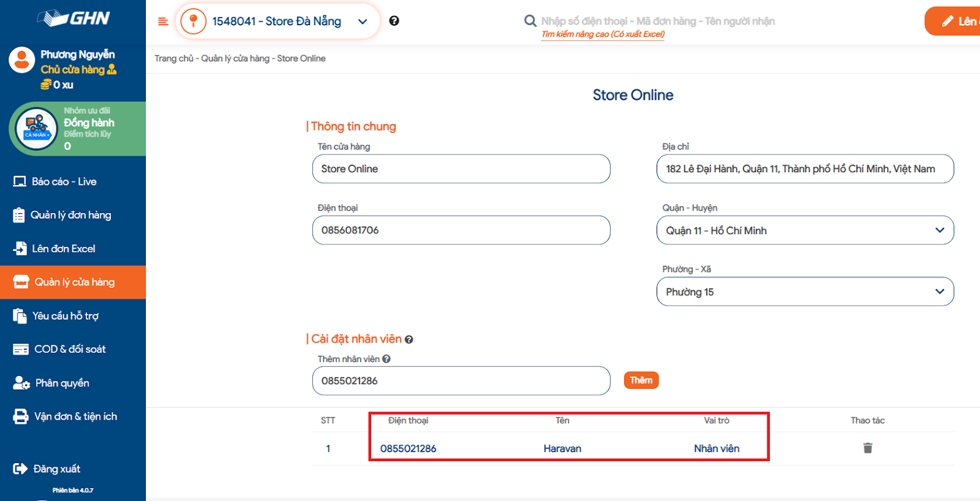
Task: Click Đăng xuất to log out
Action: [73, 469]
